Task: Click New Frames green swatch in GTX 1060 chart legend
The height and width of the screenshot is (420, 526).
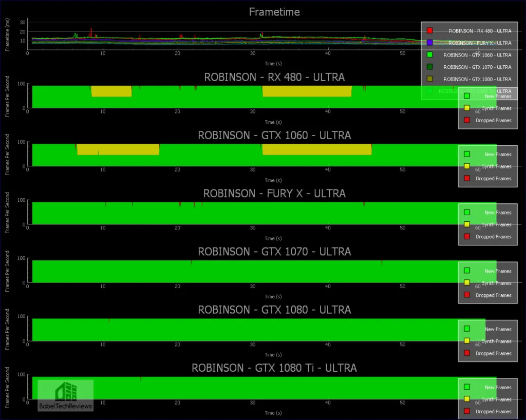Action: click(x=466, y=154)
